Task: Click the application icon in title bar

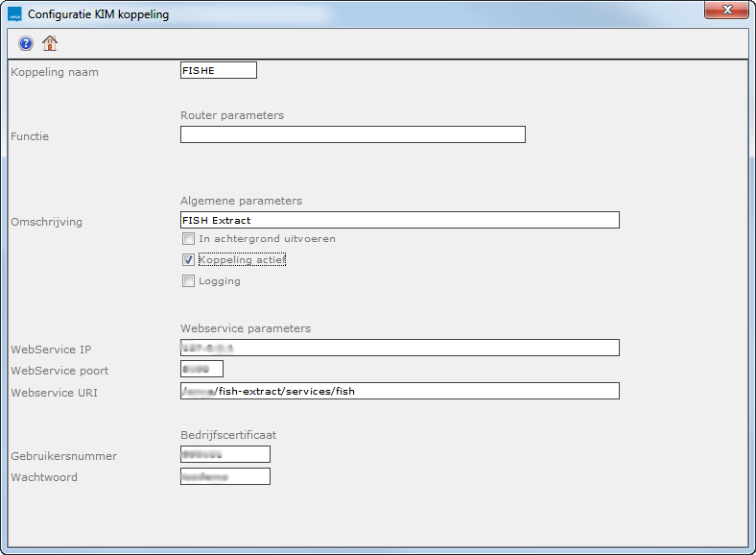Action: tap(14, 14)
